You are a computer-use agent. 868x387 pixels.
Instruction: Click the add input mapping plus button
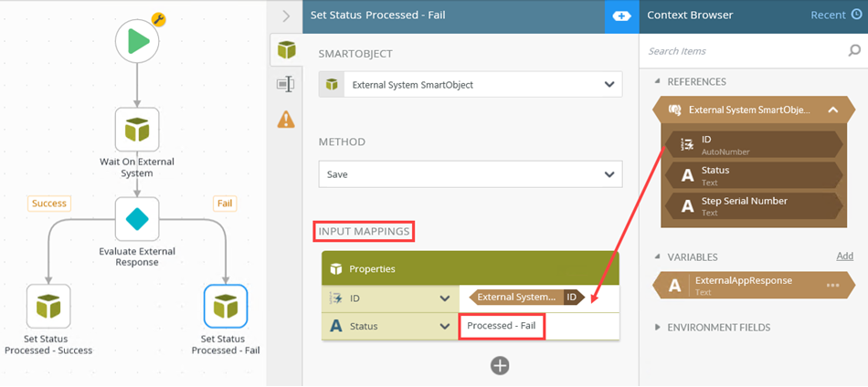pos(500,365)
